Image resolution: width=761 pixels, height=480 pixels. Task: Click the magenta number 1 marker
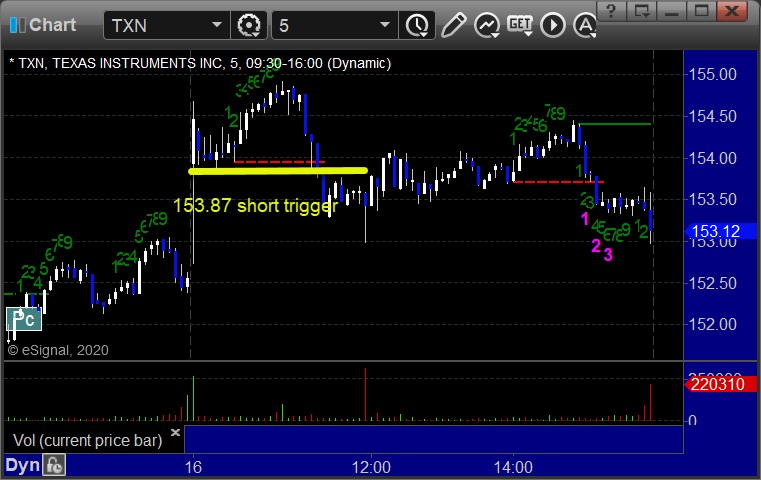click(x=585, y=219)
